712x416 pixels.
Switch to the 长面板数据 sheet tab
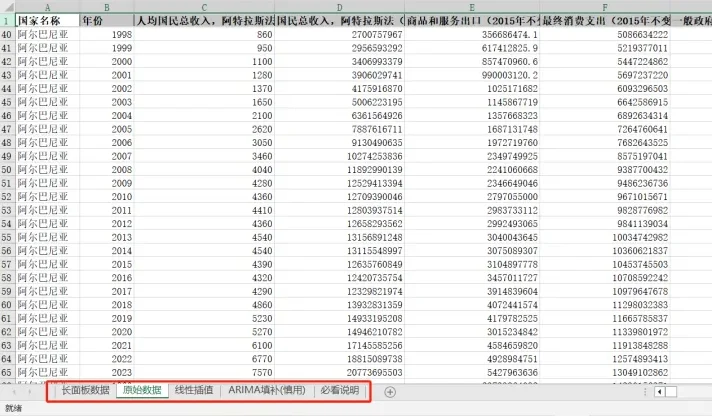click(x=85, y=390)
